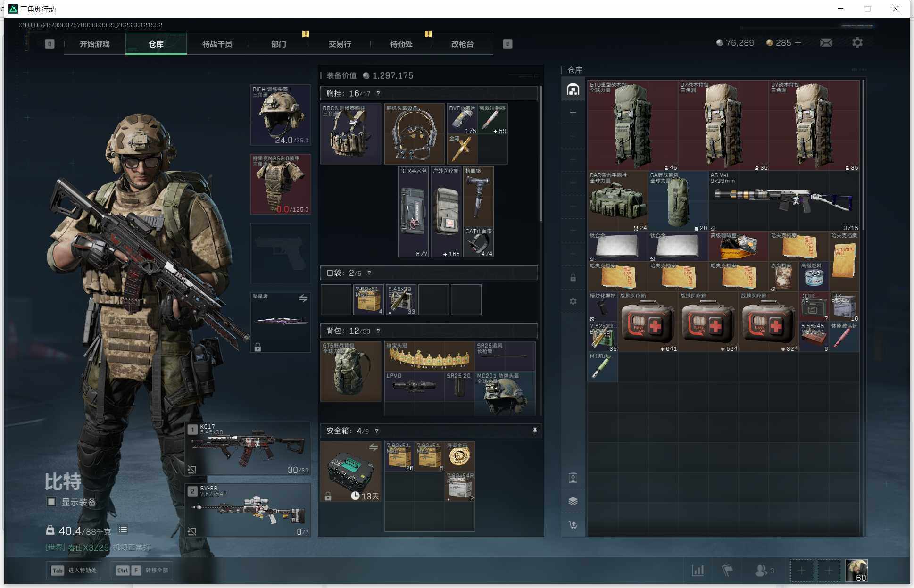The image size is (914, 588).
Task: Open the mail envelope icon
Action: pyautogui.click(x=826, y=43)
